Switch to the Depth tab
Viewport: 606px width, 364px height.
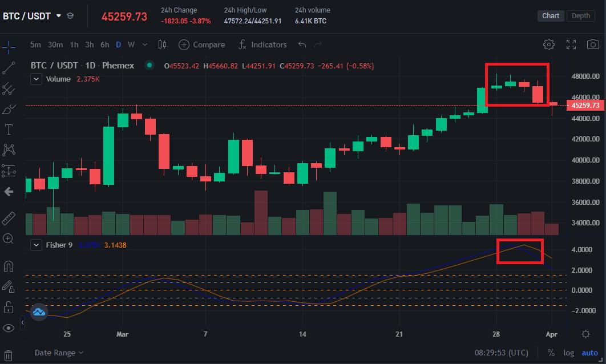pos(580,15)
